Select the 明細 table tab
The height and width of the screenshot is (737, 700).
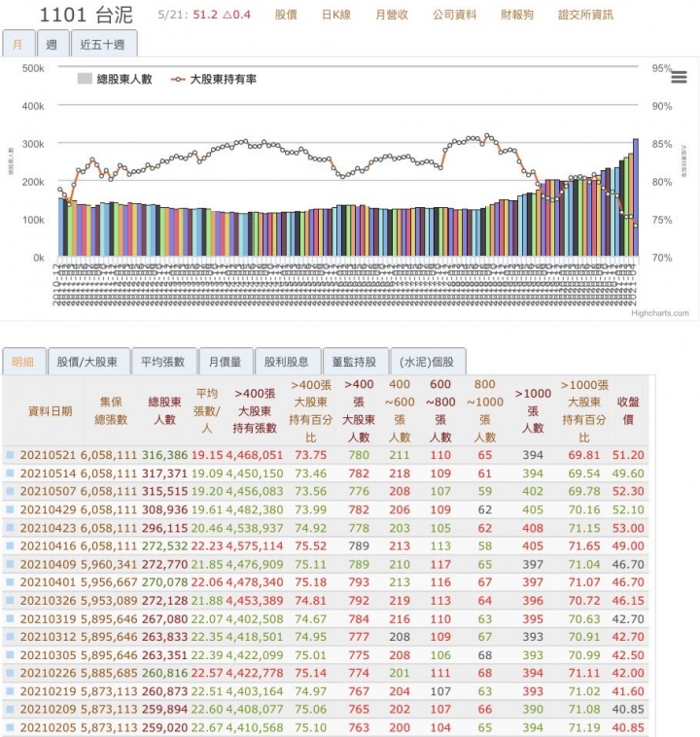(x=23, y=362)
